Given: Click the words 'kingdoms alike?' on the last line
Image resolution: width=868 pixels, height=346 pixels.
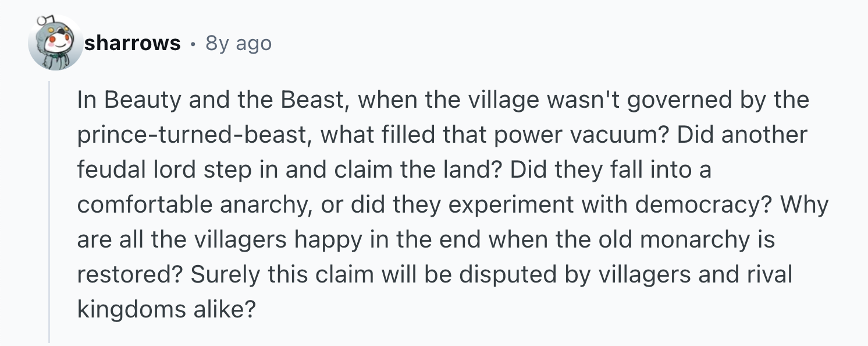Looking at the screenshot, I should point(166,309).
